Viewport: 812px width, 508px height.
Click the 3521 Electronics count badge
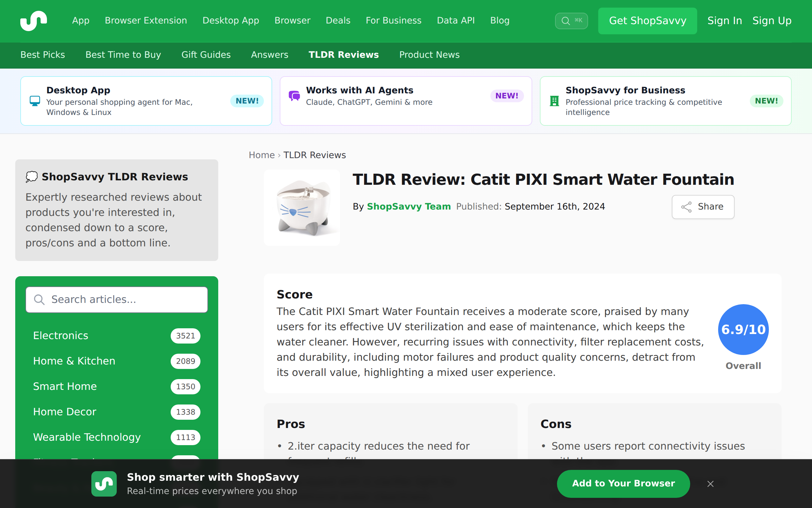pos(185,336)
